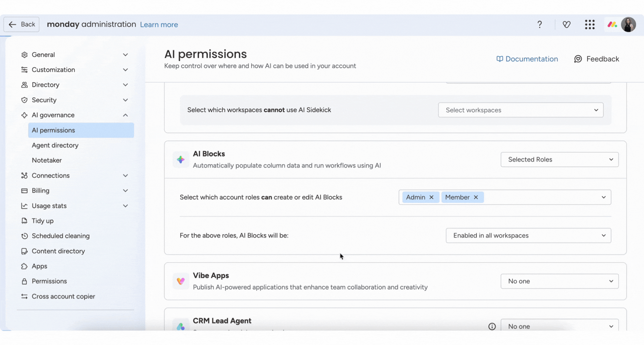Viewport: 644px width, 345px height.
Task: Click the Content directory icon
Action: coord(24,251)
